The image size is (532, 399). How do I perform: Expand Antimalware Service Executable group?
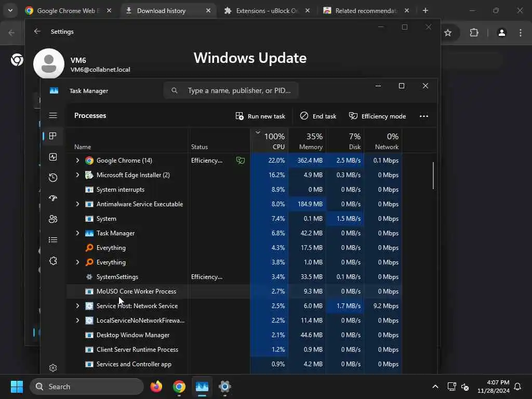point(77,204)
